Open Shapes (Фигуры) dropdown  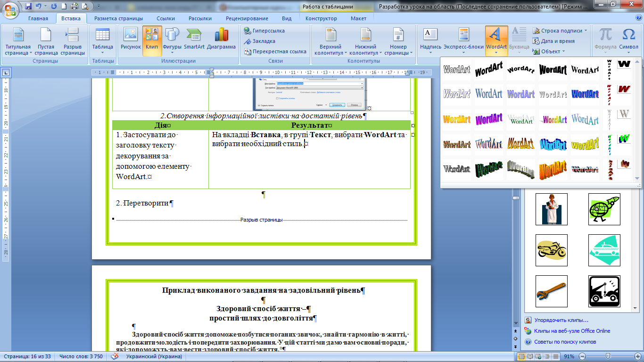[x=172, y=41]
